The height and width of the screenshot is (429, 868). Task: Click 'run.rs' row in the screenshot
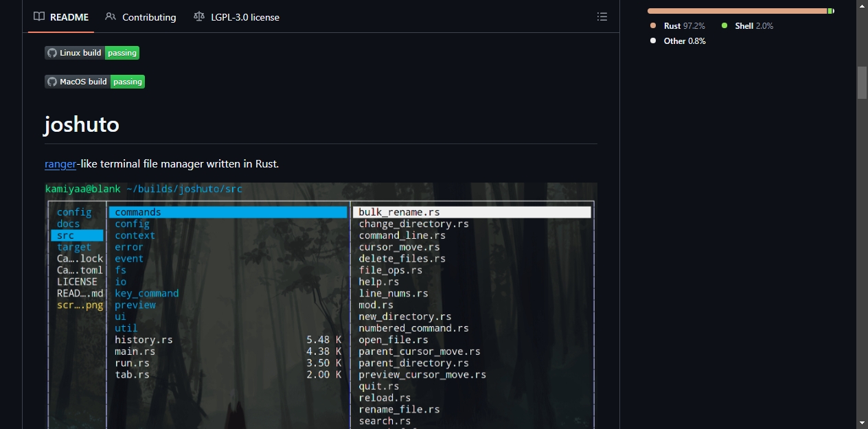click(x=227, y=363)
